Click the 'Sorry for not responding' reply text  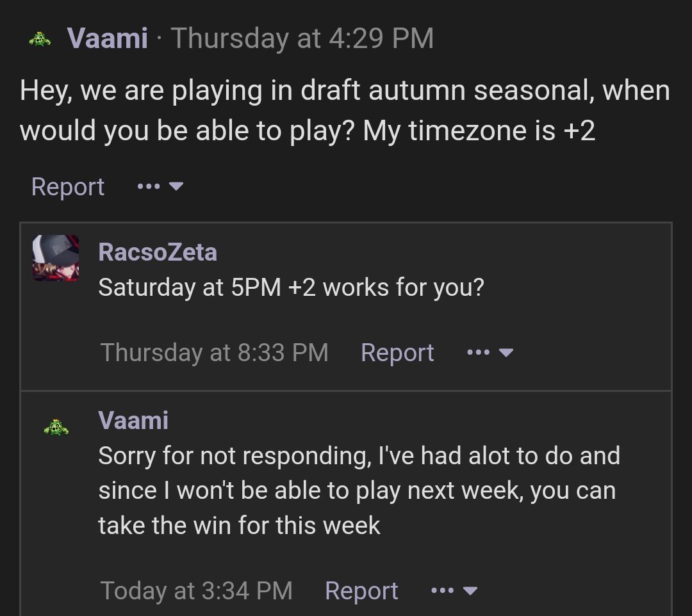[x=359, y=490]
